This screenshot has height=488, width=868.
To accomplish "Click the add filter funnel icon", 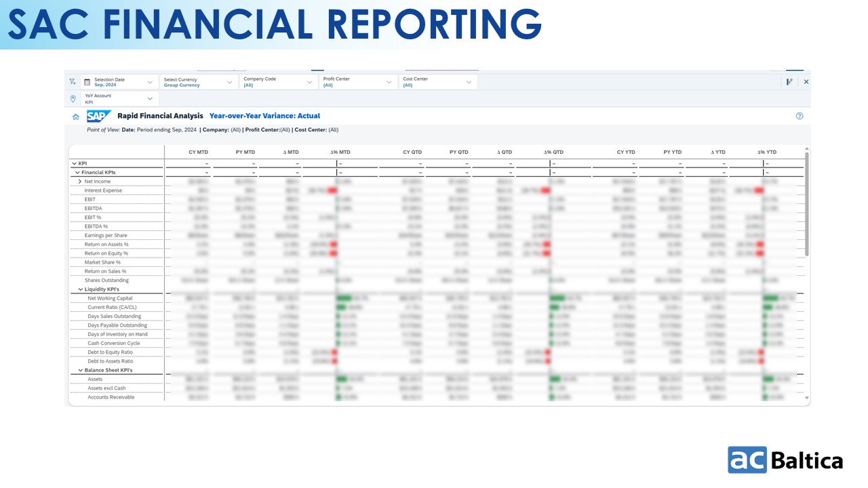I will [73, 82].
